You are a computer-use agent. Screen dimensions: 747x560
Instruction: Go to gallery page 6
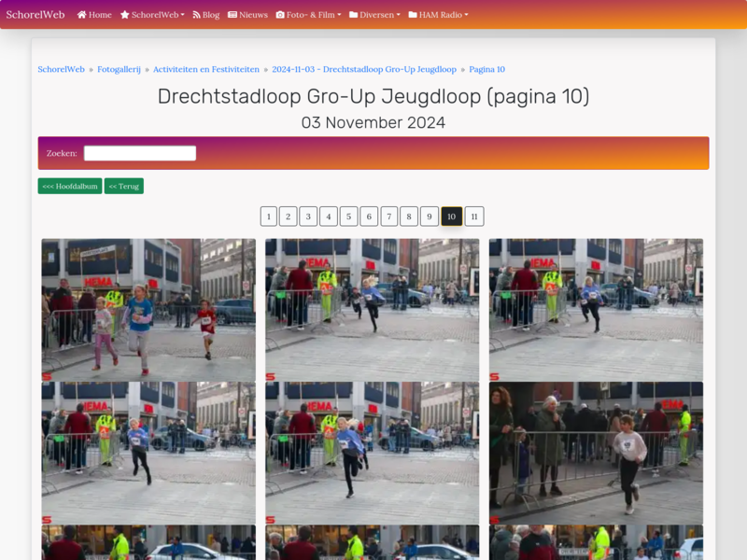tap(369, 217)
